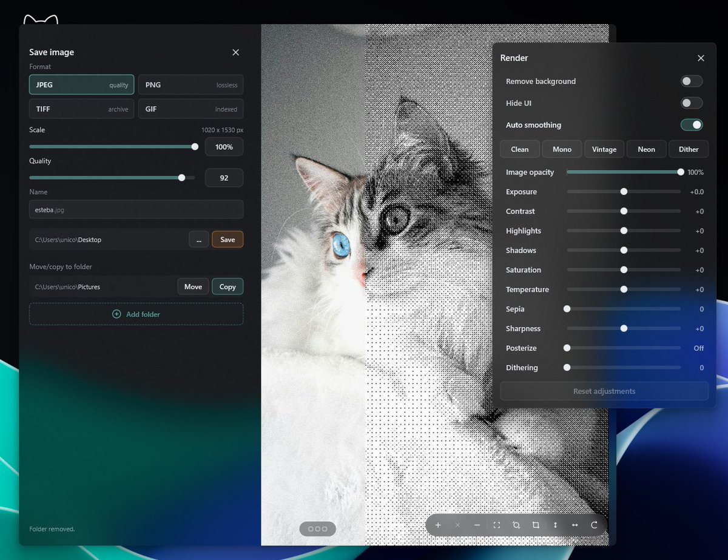Viewport: 728px width, 560px height.
Task: Click the Temperature slider handle
Action: (624, 289)
